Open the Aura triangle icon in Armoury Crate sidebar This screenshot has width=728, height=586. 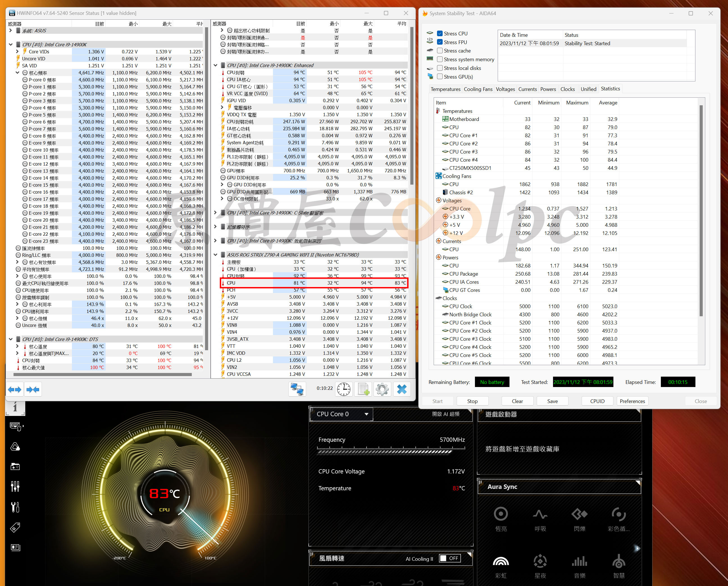15,447
